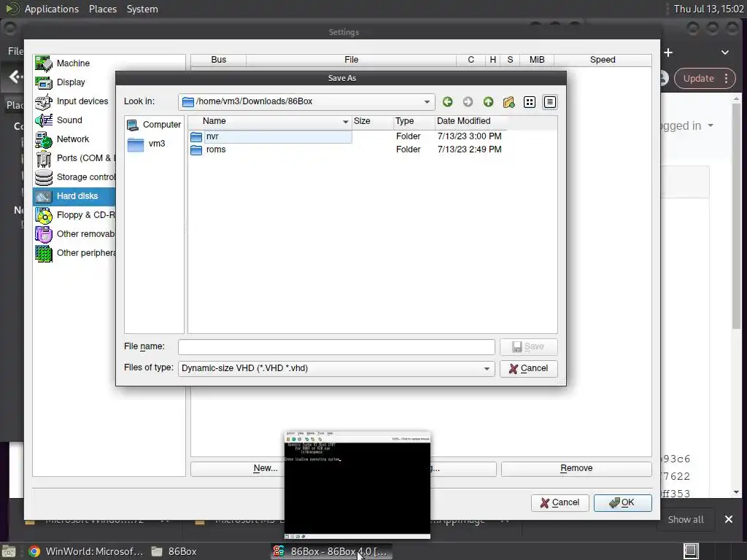Viewport: 747px width, 560px height.
Task: Go forward in Save As dialog
Action: click(468, 102)
